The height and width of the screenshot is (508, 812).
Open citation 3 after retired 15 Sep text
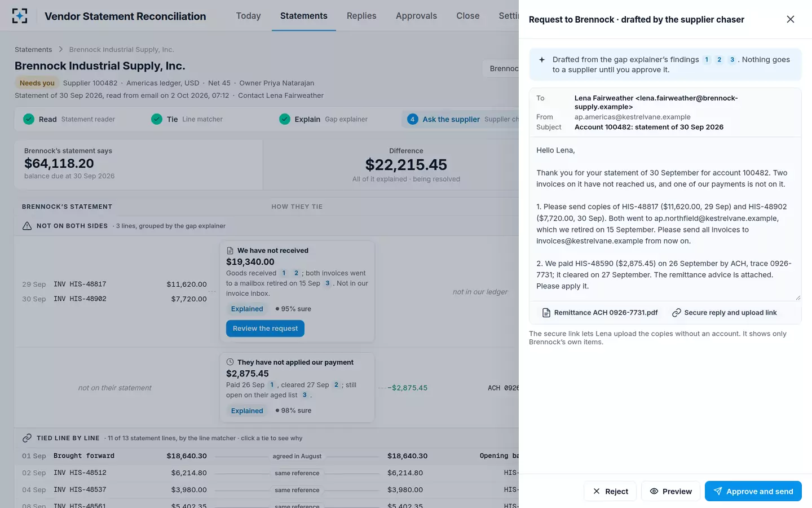[x=328, y=283]
